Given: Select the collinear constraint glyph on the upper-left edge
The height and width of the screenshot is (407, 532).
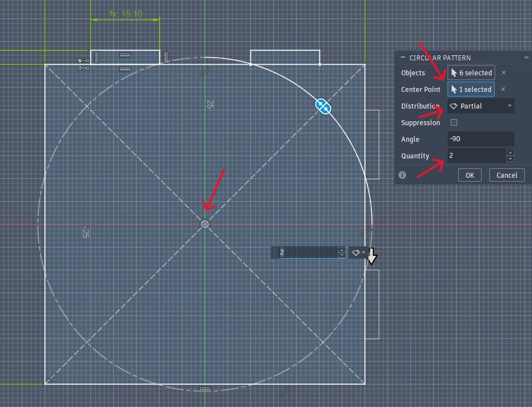Looking at the screenshot, I should (x=96, y=57).
